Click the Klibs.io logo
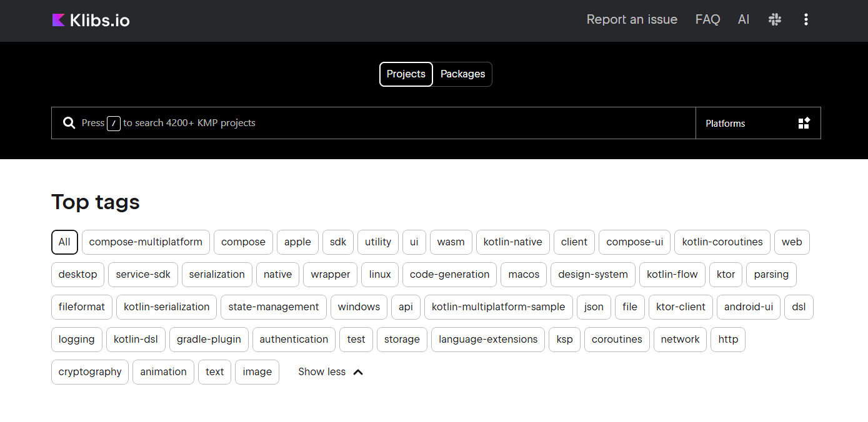868x422 pixels. (91, 20)
